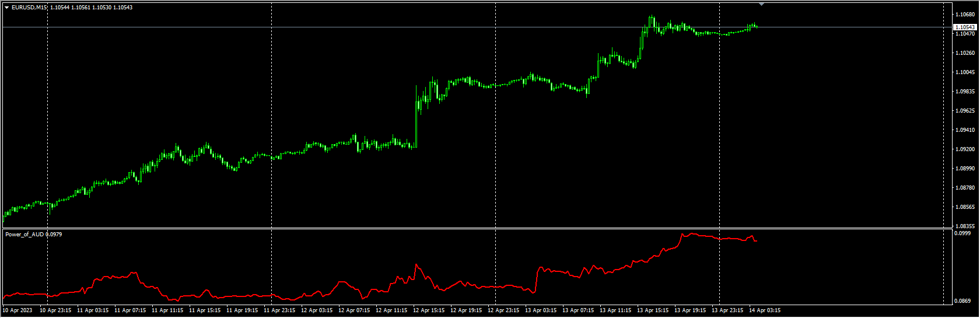Click the 13 Apr 07:15 time label
Image resolution: width=980 pixels, height=318 pixels.
pos(578,310)
